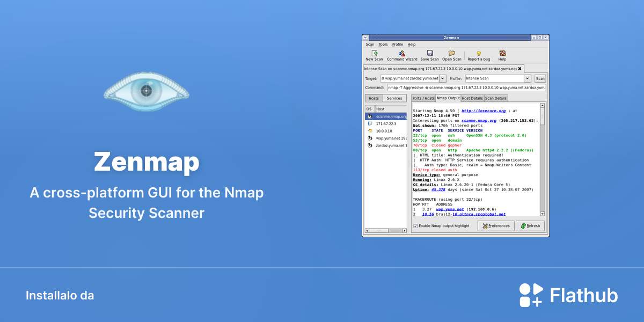Click the New Scan toolbar icon
644x322 pixels.
coord(374,53)
